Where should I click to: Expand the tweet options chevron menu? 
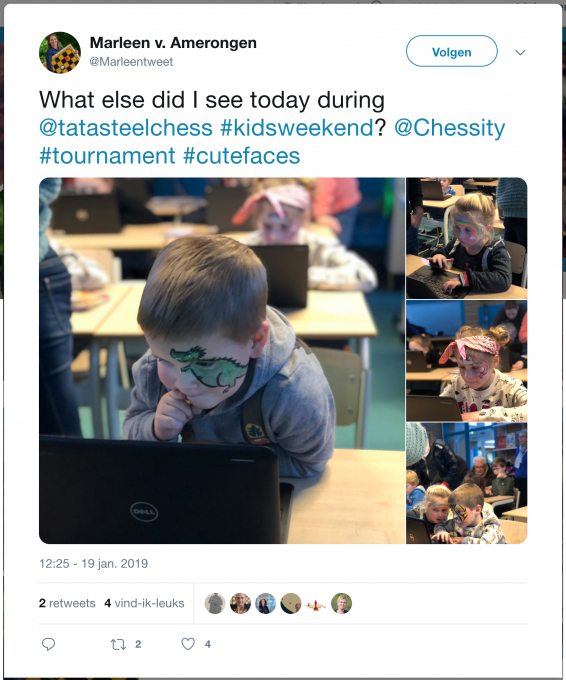[x=520, y=52]
